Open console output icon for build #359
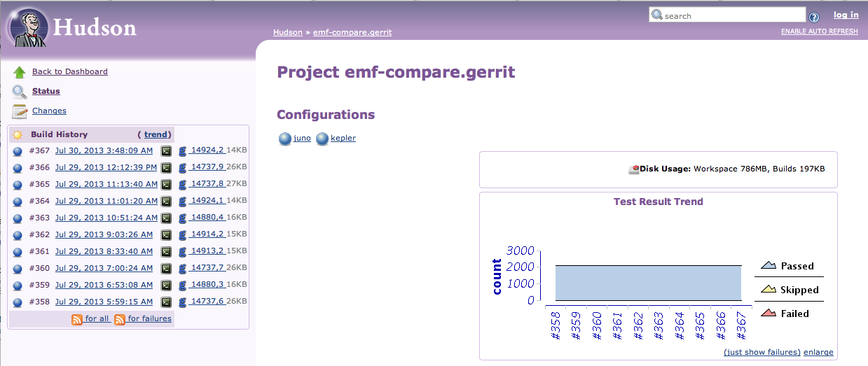Image resolution: width=868 pixels, height=366 pixels. 166,285
